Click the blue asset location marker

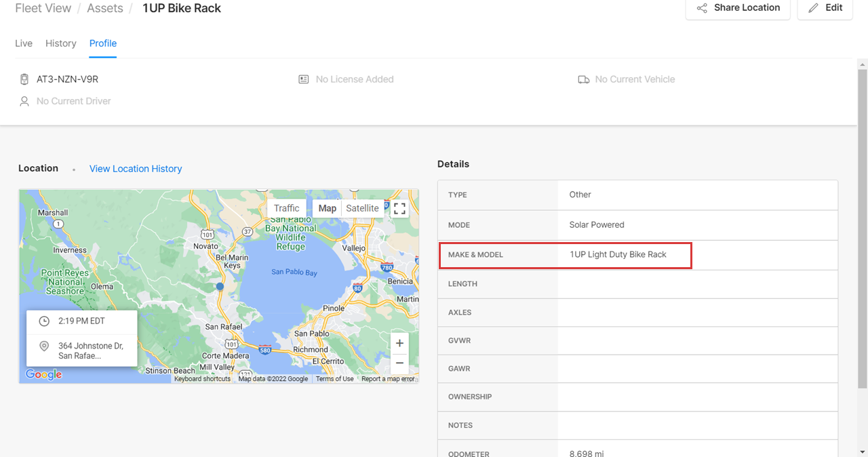(x=220, y=287)
